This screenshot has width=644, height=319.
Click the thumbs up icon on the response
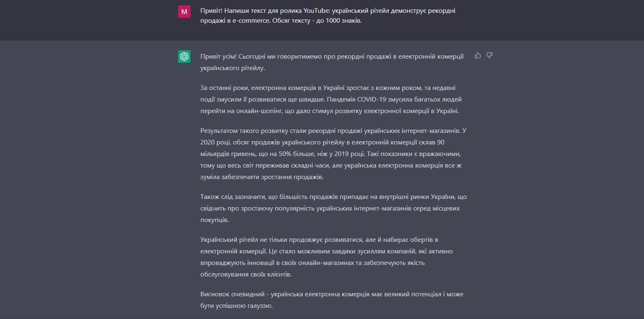tap(478, 55)
